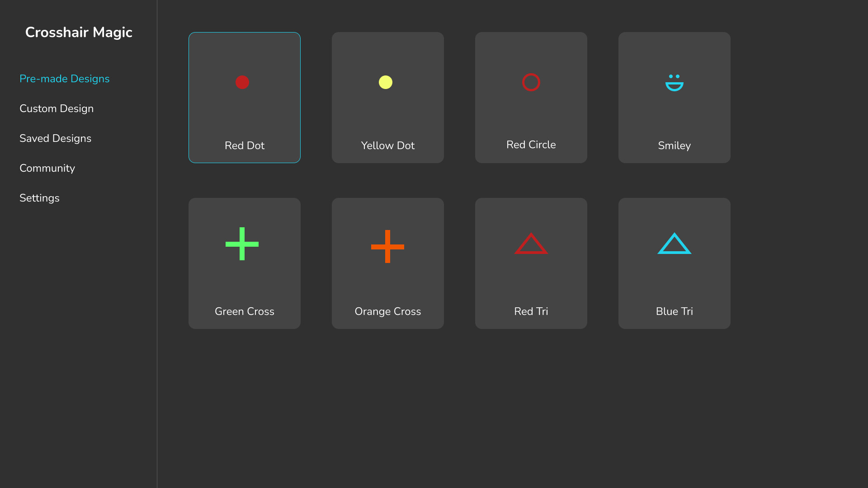Click the Pre-made Designs navigation link
Viewport: 868px width, 488px height.
(x=64, y=79)
